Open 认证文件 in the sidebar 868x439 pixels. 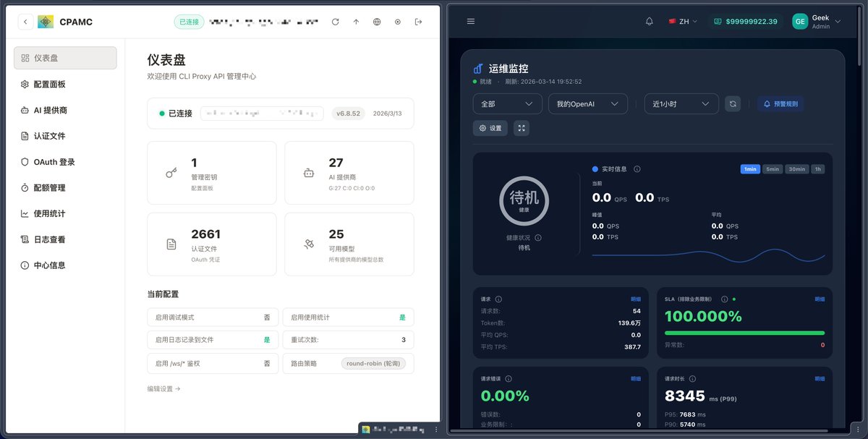(x=65, y=136)
